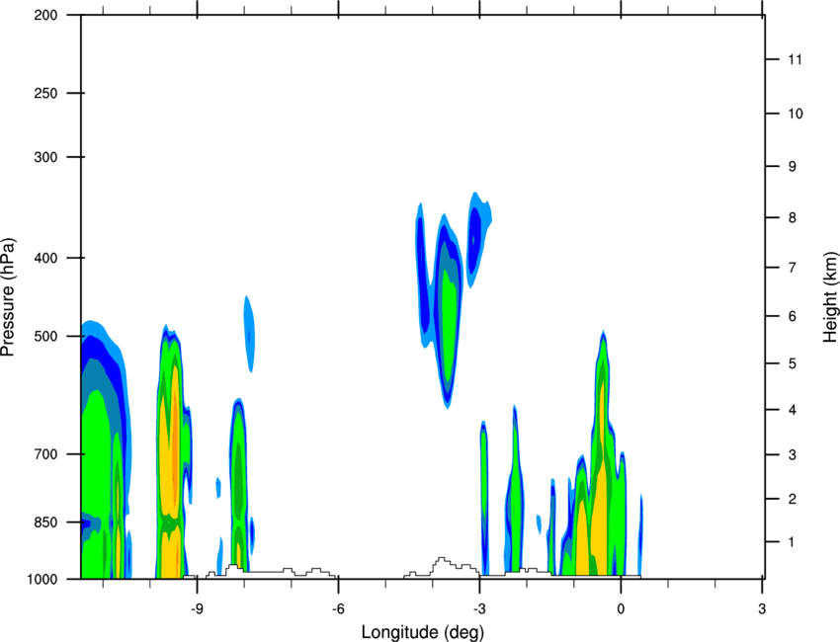Select the 1000 pressure tick label
The width and height of the screenshot is (840, 642).
tap(42, 579)
